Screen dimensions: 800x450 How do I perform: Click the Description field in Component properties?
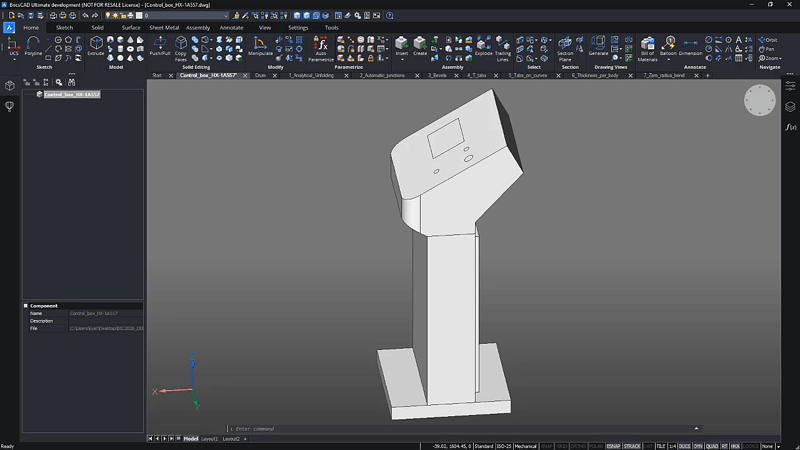106,321
